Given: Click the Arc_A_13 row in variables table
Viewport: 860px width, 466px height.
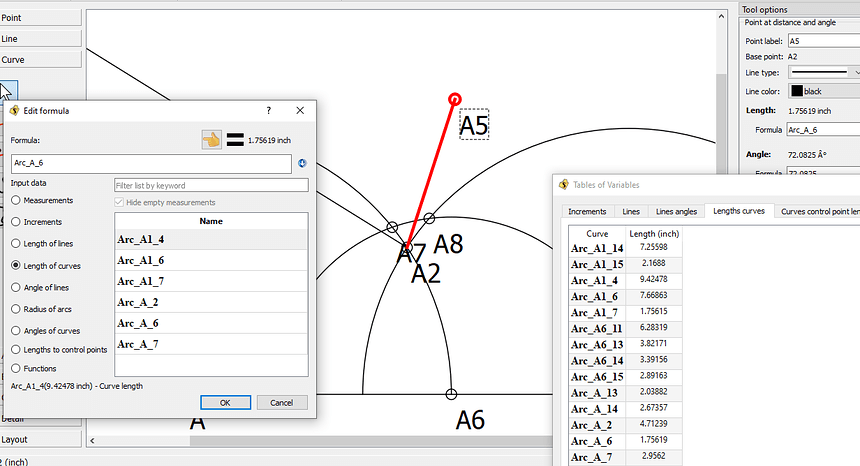Looking at the screenshot, I should coord(625,393).
